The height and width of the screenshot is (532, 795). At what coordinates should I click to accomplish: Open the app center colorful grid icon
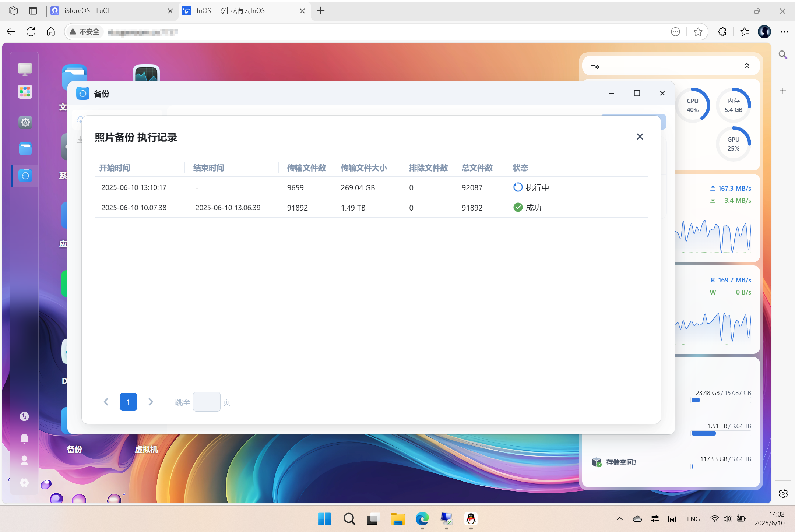[x=25, y=92]
